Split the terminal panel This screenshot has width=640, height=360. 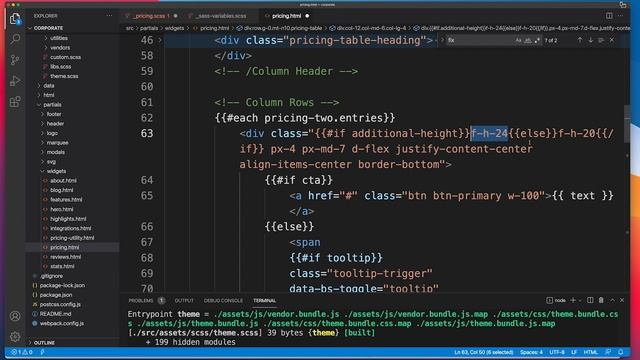[590, 300]
